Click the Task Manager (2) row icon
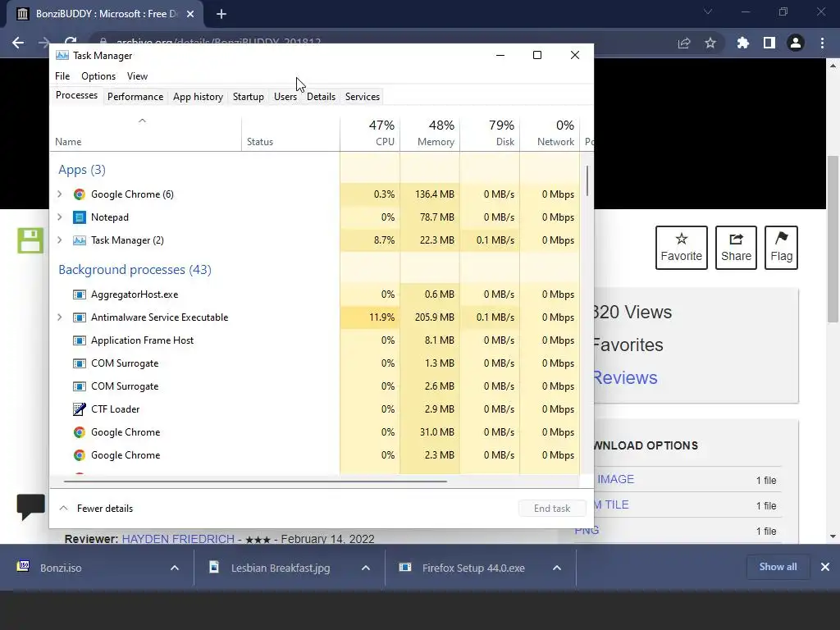Screen dimensions: 840x630 tap(80, 240)
